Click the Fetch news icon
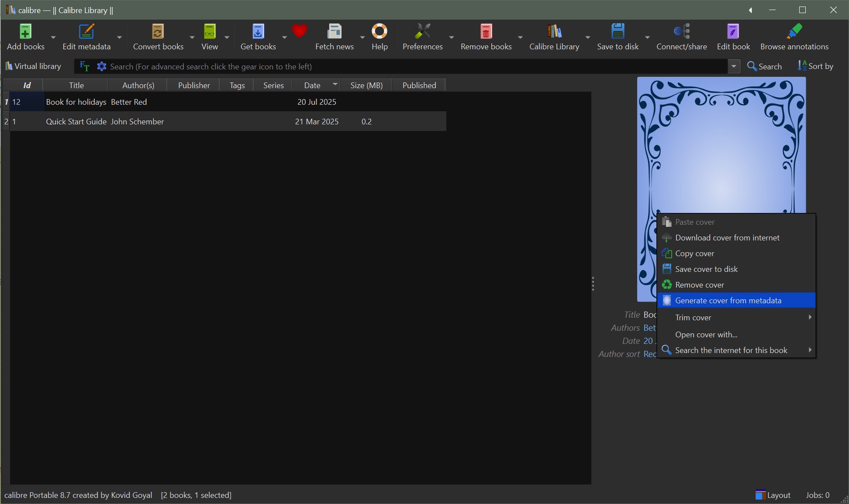849x504 pixels. click(x=334, y=32)
